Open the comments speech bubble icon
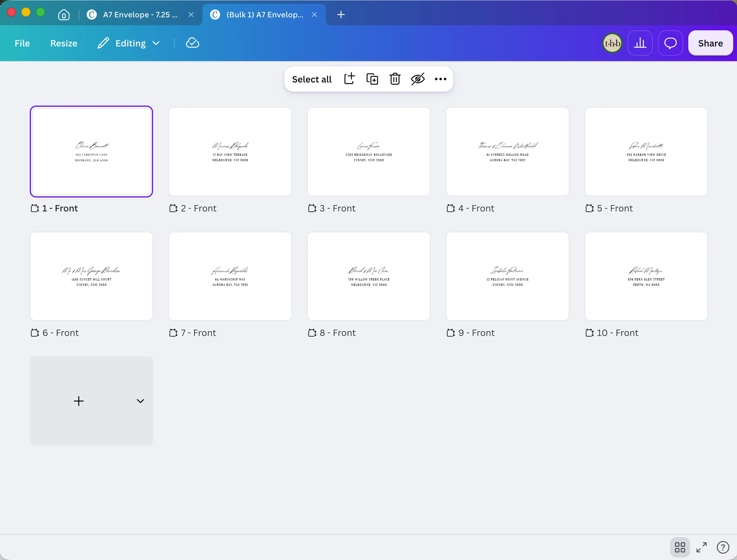 [x=670, y=43]
